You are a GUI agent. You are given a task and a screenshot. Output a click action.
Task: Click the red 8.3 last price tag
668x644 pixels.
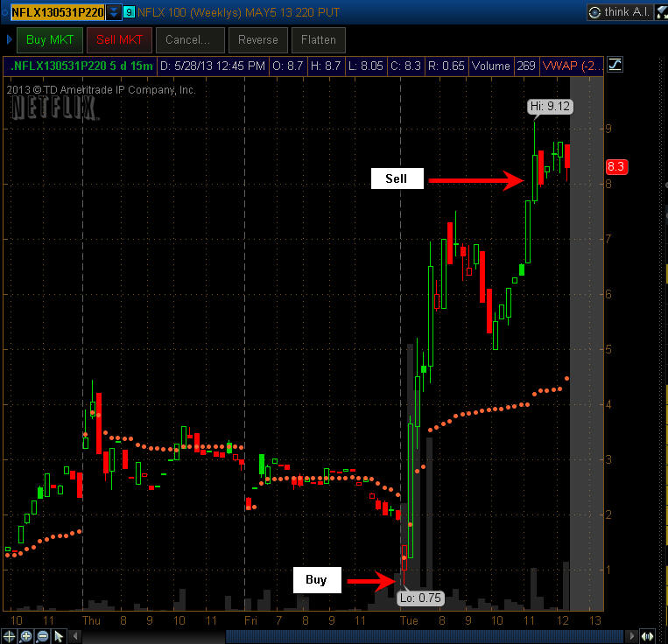616,166
